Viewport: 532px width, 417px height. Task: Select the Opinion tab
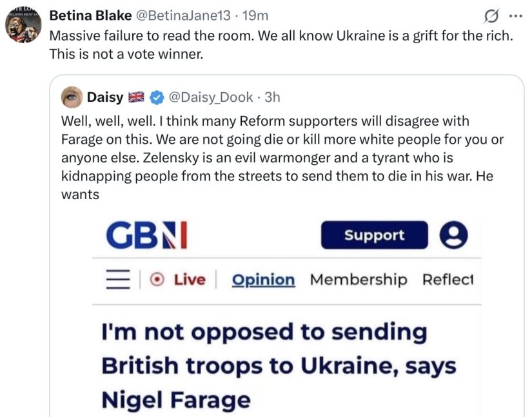click(263, 280)
